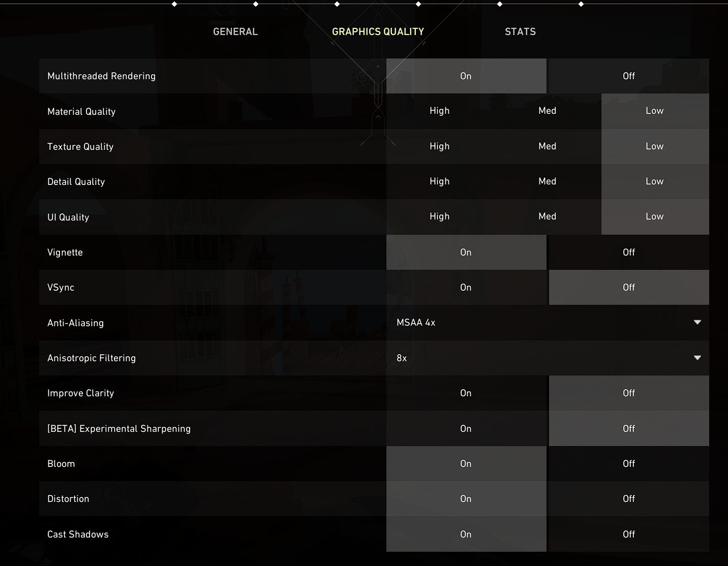Click the Cast Shadows label

point(78,534)
